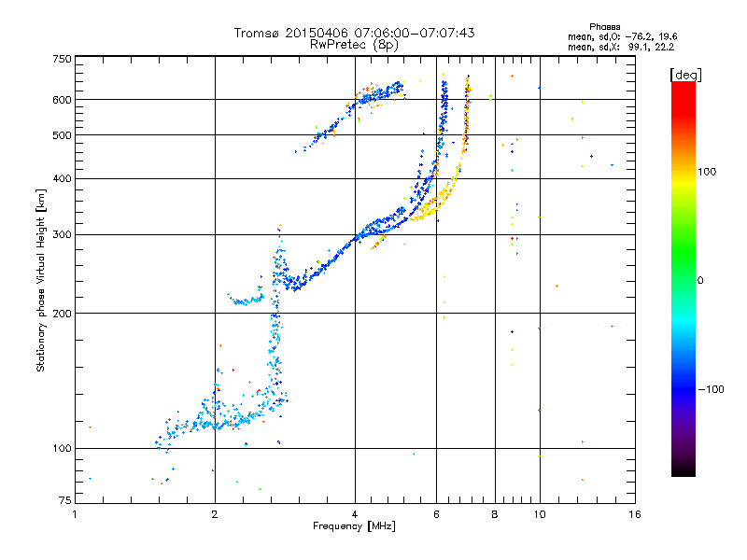Click the blue -100 degree colorbar region
The image size is (747, 560).
[684, 389]
